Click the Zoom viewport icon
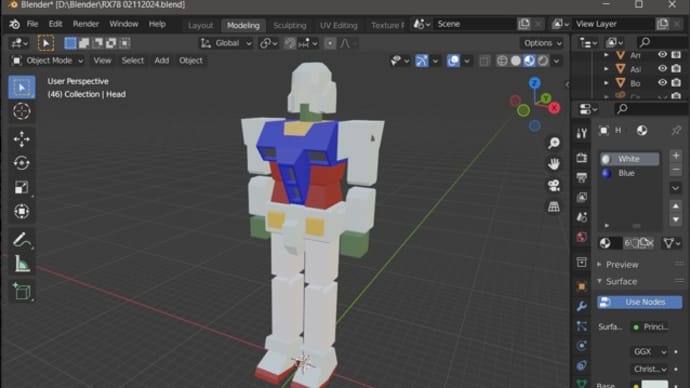Screen dimensions: 690x388 tap(554, 143)
